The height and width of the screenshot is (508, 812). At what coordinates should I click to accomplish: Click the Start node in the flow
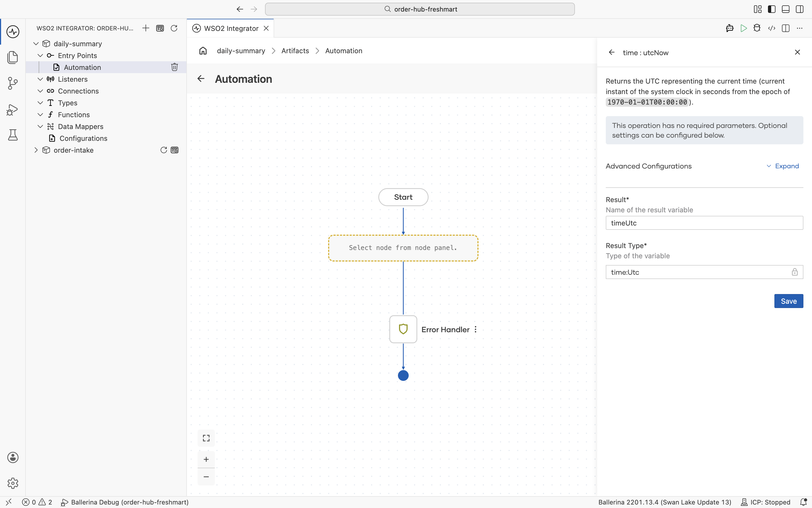point(403,197)
